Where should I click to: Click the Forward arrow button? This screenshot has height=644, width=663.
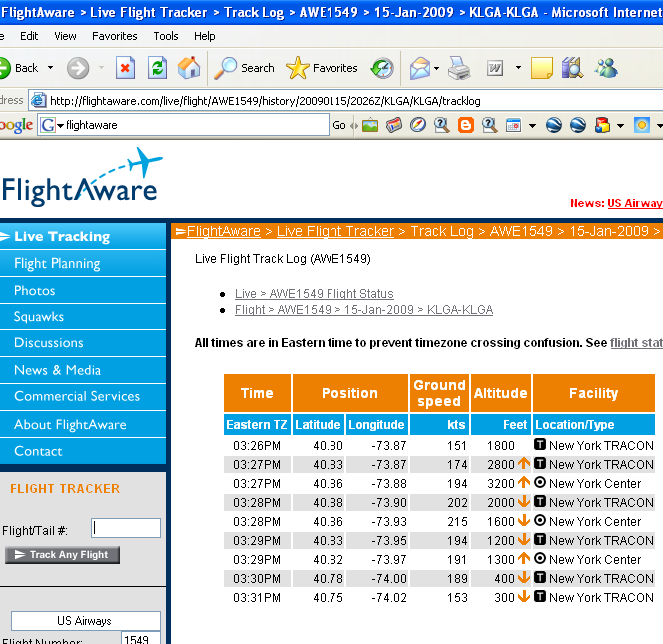pyautogui.click(x=78, y=68)
